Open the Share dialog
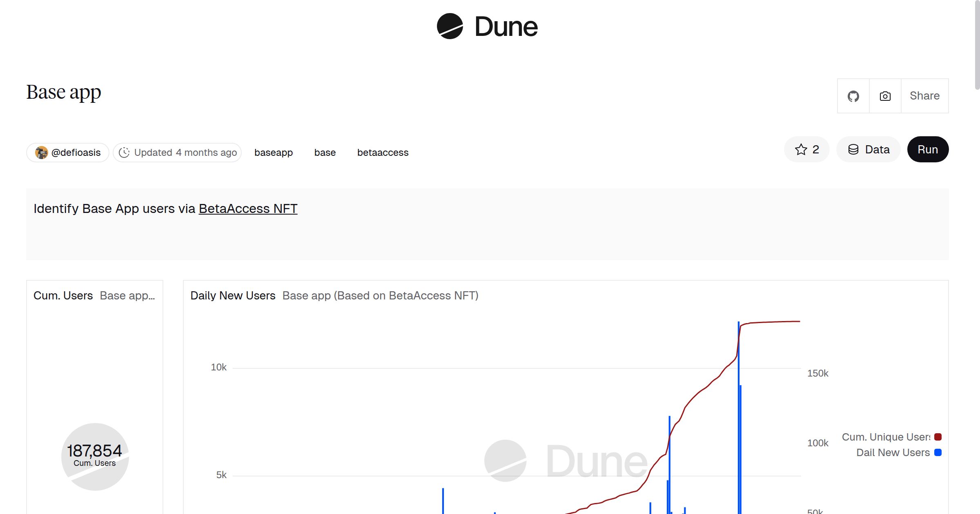This screenshot has height=514, width=980. [924, 96]
